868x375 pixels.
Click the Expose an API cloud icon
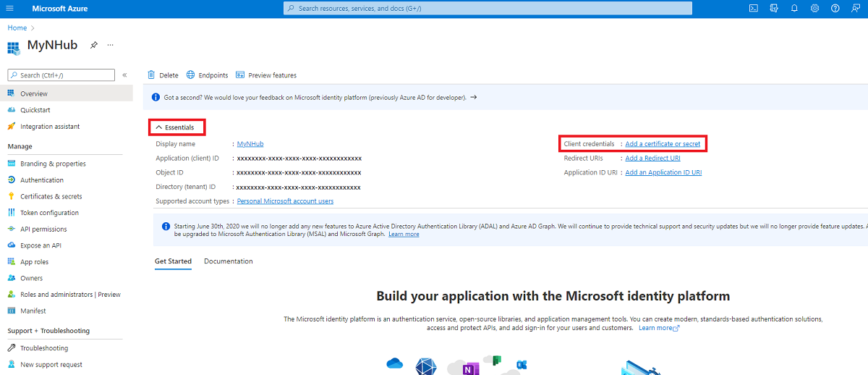pos(12,245)
